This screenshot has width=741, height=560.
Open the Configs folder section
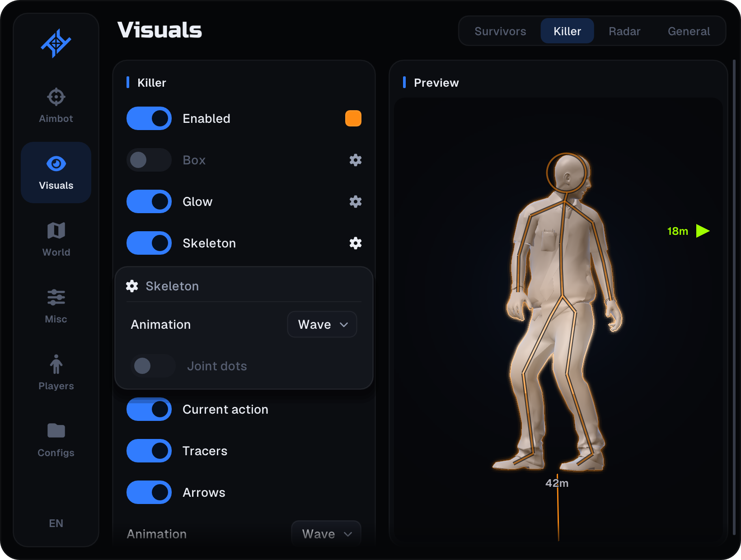(56, 439)
